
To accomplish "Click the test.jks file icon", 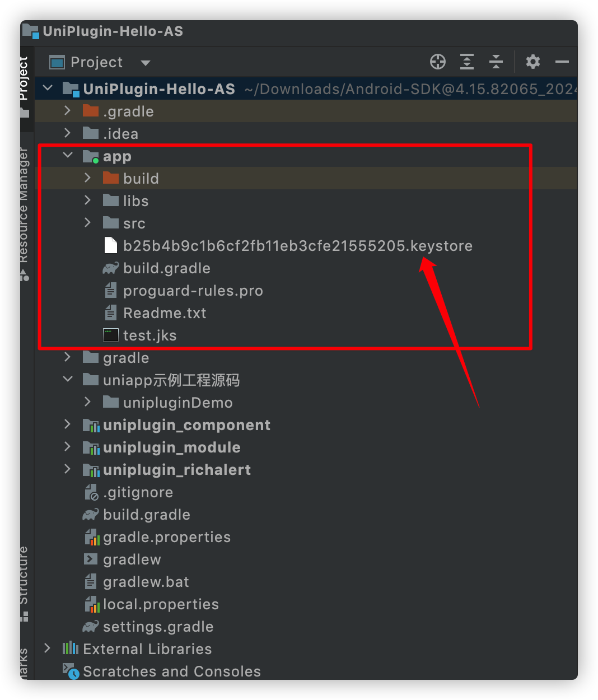I will point(111,335).
